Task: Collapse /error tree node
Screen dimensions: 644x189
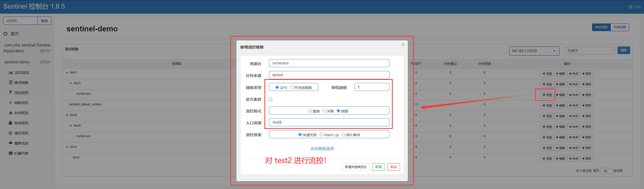Action: pos(67,147)
